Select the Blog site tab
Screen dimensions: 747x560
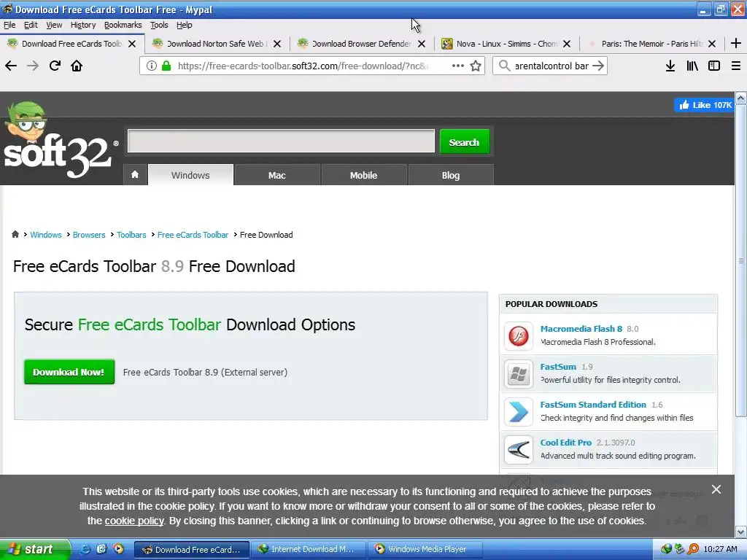[x=451, y=175]
